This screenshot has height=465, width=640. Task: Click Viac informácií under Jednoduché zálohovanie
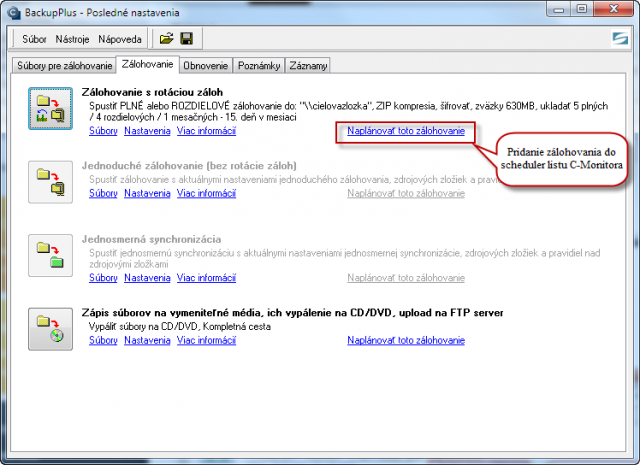tap(206, 193)
